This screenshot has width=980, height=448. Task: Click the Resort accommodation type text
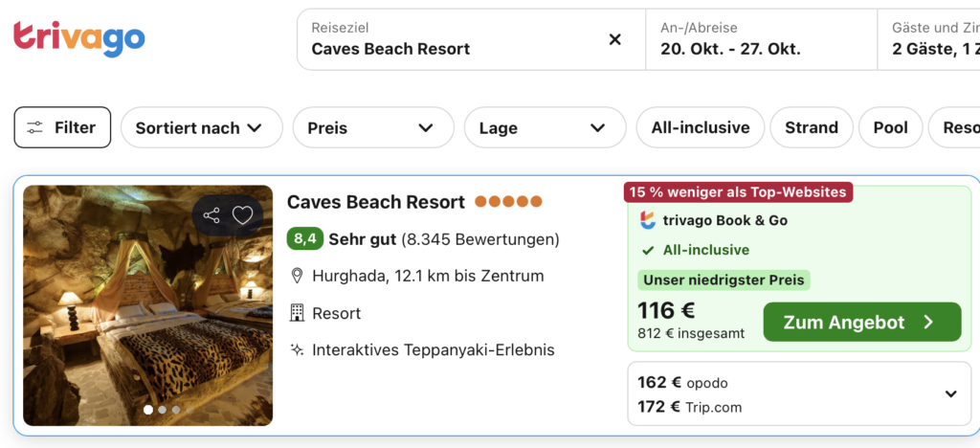pyautogui.click(x=337, y=313)
